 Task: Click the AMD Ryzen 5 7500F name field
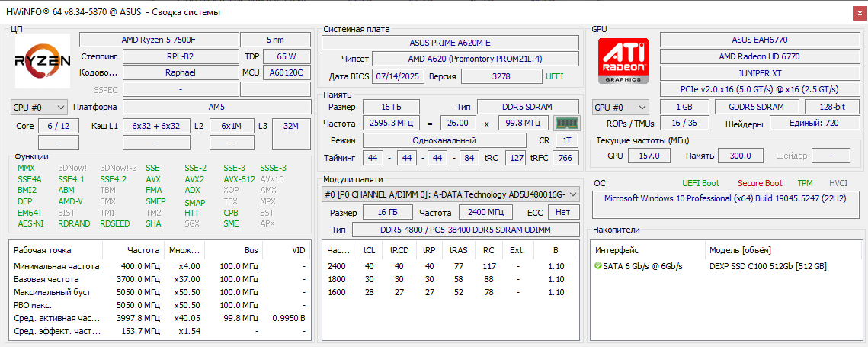pos(159,40)
